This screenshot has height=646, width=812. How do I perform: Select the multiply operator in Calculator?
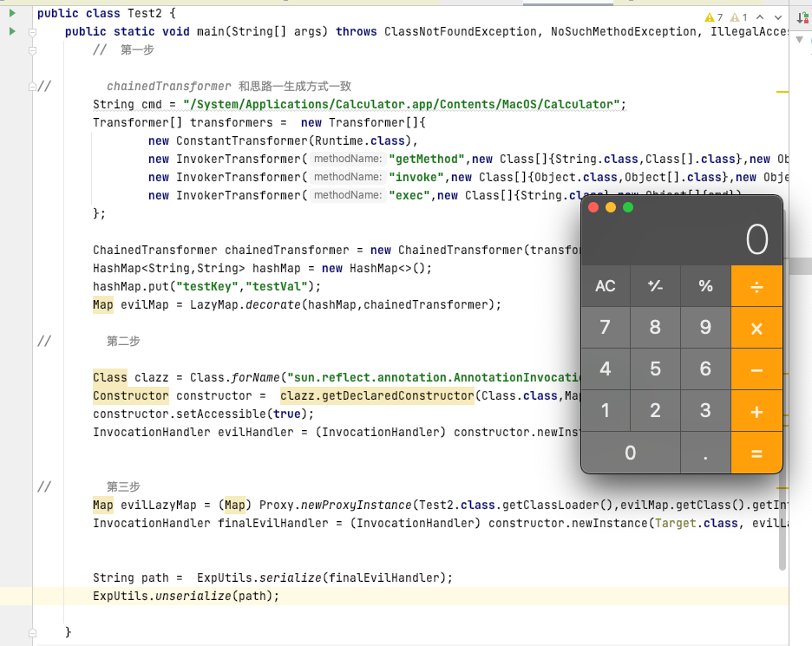click(756, 328)
